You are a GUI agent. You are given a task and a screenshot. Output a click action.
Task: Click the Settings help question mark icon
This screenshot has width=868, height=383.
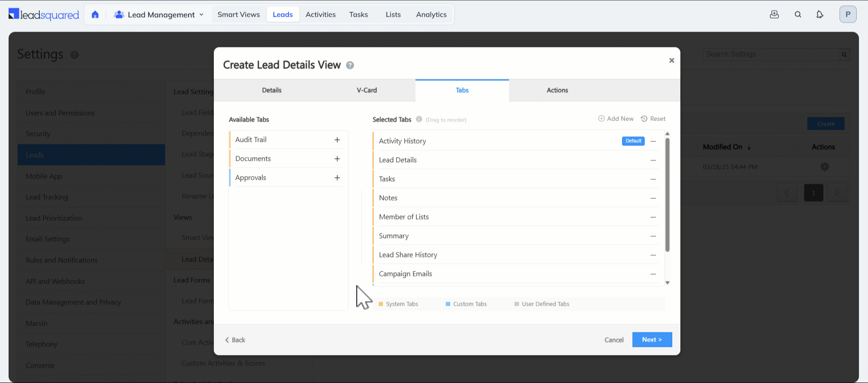point(75,55)
